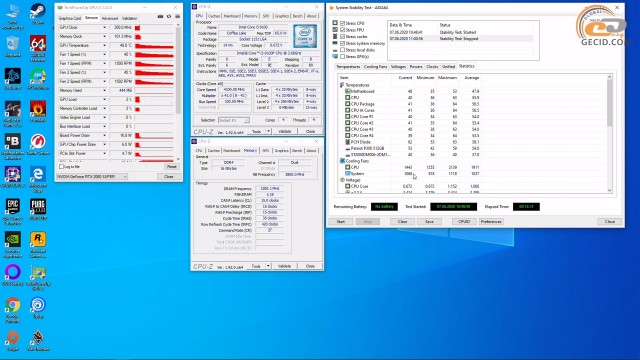Click scroll-down arrow in AIDA64 statistics list
This screenshot has height=360, width=640.
tap(609, 190)
